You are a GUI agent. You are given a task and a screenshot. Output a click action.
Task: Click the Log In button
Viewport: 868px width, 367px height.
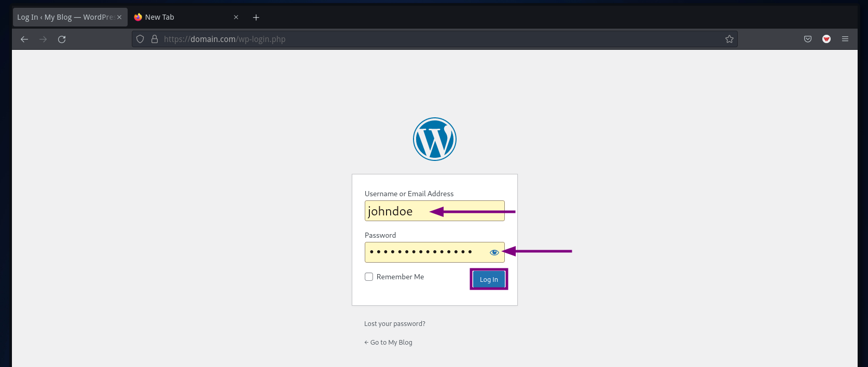coord(489,279)
